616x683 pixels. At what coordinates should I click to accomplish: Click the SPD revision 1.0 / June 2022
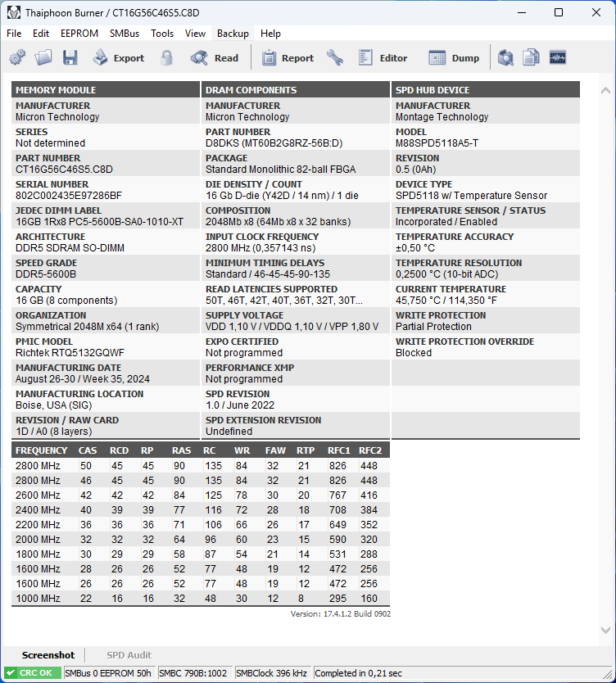pyautogui.click(x=240, y=405)
